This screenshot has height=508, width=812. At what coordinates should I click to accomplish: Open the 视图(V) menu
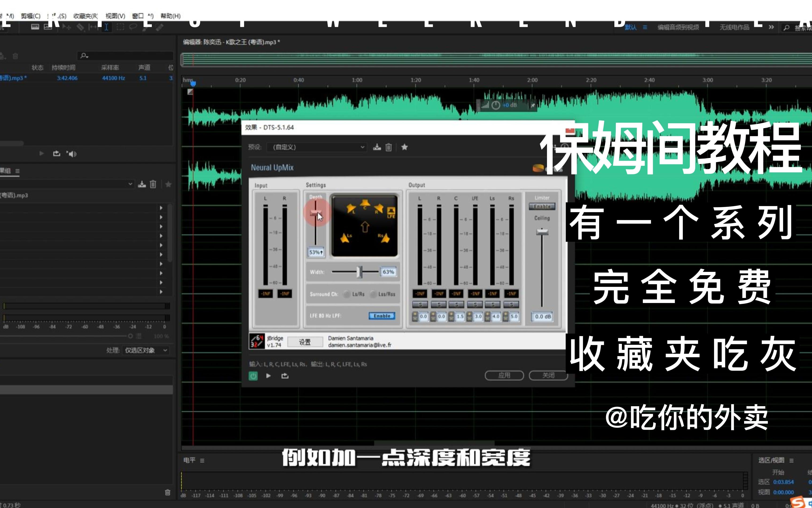point(115,16)
